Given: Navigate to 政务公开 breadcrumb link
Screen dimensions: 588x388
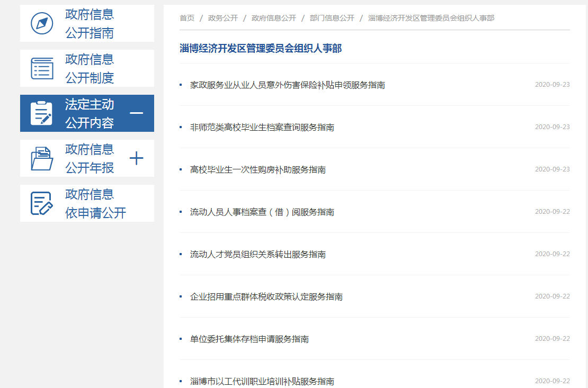Looking at the screenshot, I should [x=223, y=18].
